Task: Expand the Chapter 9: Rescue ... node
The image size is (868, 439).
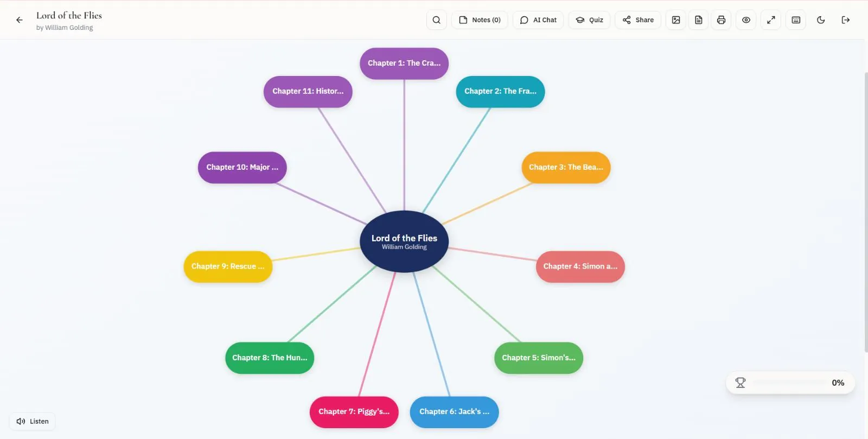Action: 228,266
